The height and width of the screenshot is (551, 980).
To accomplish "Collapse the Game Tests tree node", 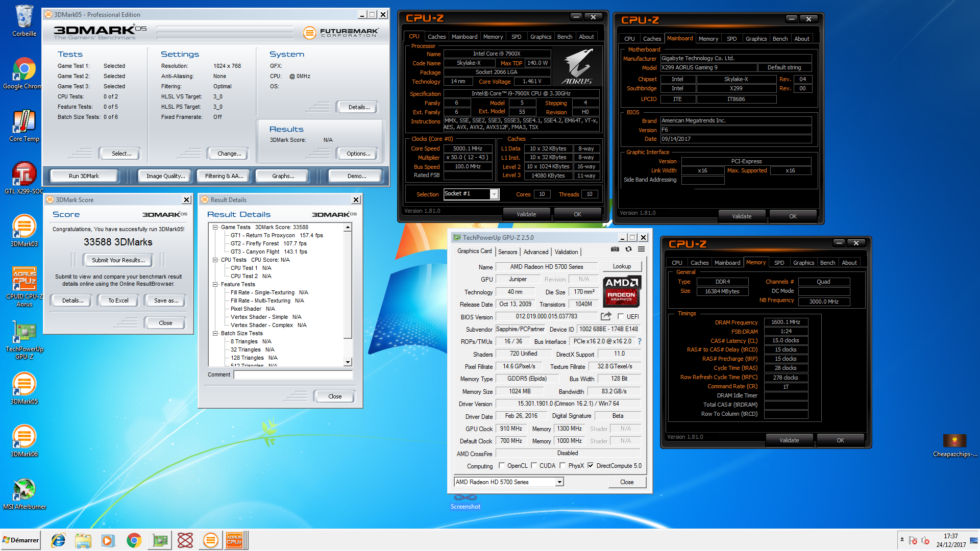I will point(215,227).
